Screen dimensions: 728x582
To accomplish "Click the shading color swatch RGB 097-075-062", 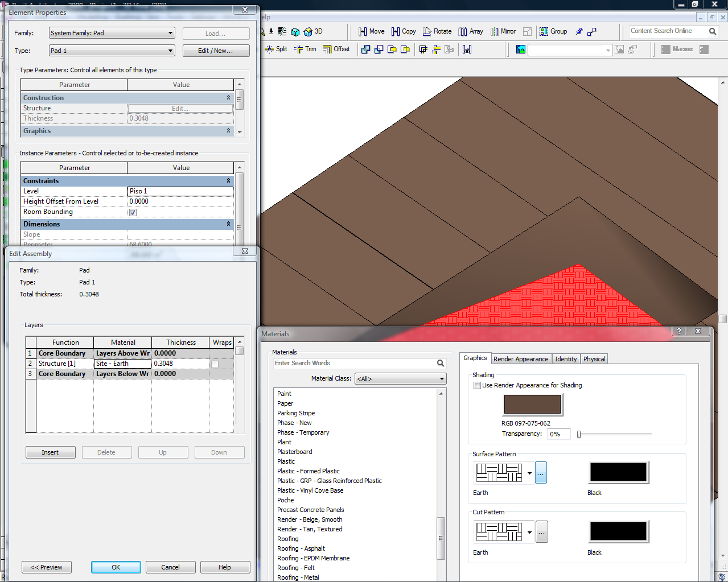I will (532, 404).
